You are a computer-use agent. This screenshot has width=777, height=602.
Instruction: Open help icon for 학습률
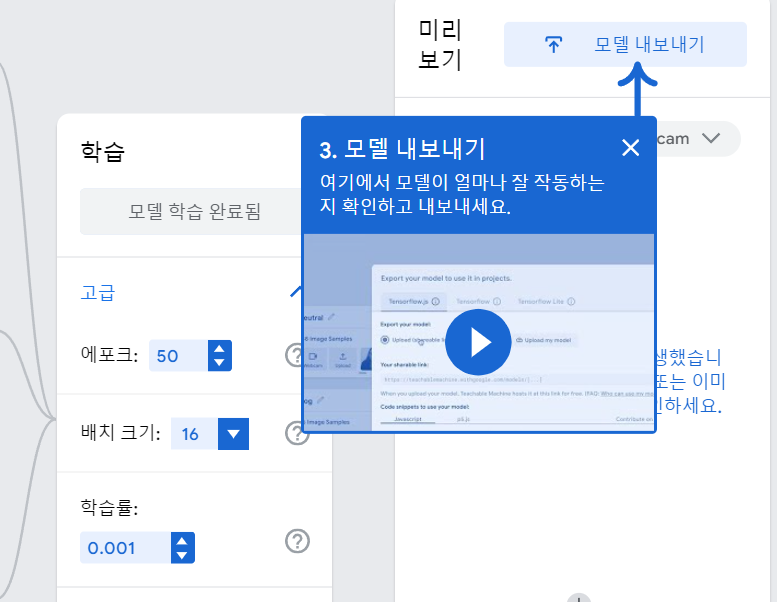tap(297, 541)
